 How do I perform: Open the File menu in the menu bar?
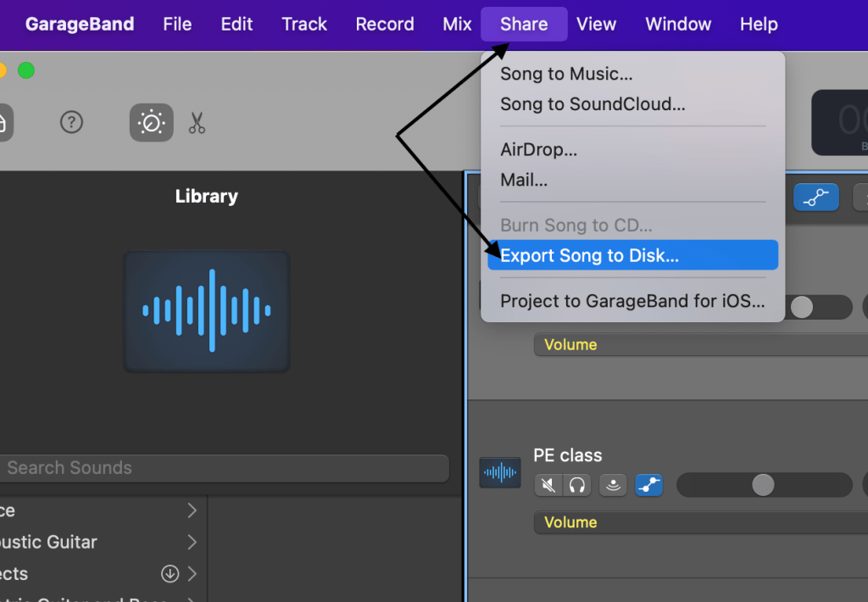177,24
